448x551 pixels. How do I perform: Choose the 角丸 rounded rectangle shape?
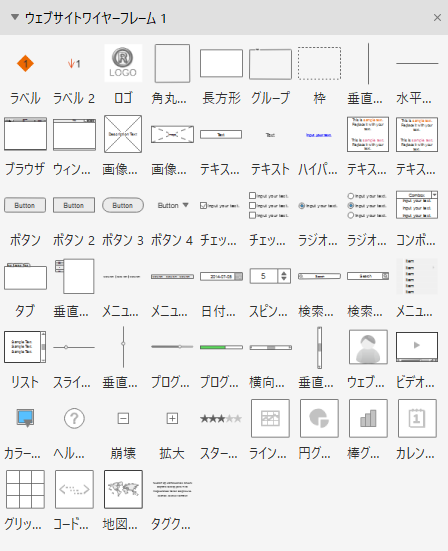[x=172, y=63]
